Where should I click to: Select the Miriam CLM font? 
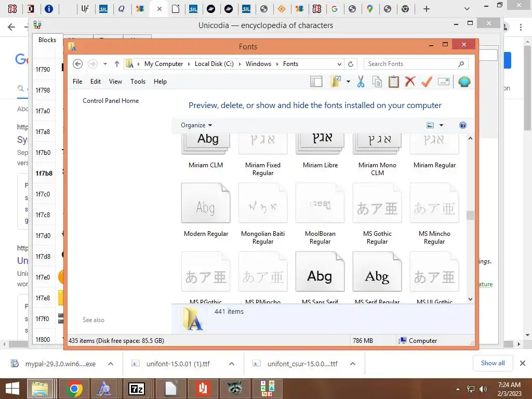pos(206,151)
